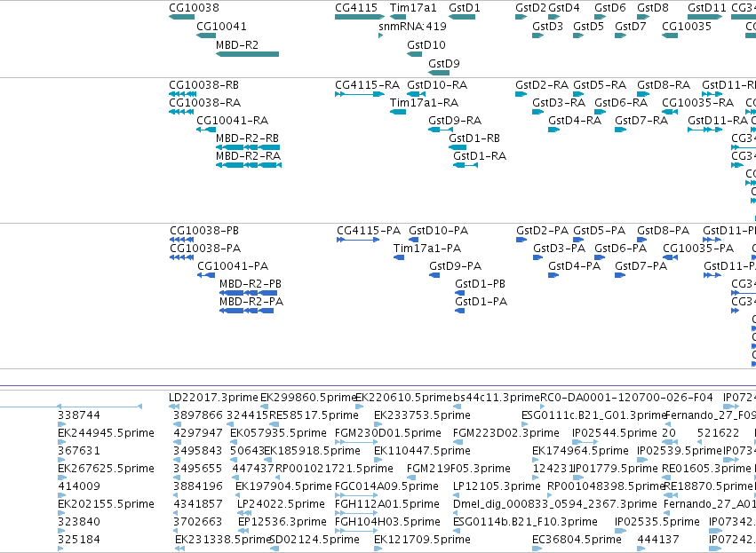Select the GstD3 gene label
Viewport: 756px width, 553px height.
pyautogui.click(x=548, y=27)
